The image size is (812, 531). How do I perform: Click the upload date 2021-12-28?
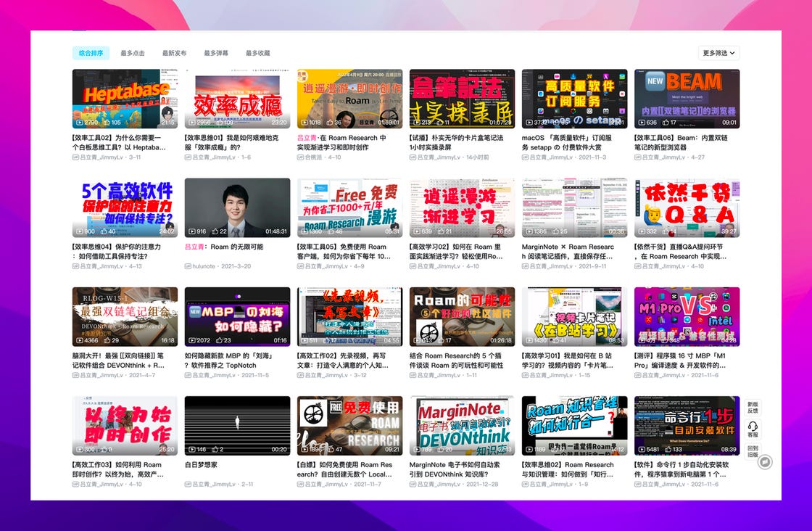tap(482, 485)
